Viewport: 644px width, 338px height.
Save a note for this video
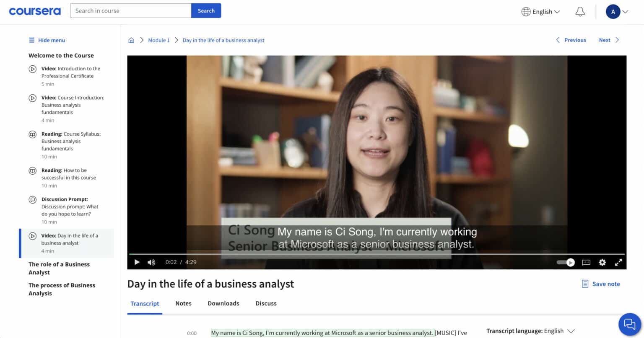point(600,284)
